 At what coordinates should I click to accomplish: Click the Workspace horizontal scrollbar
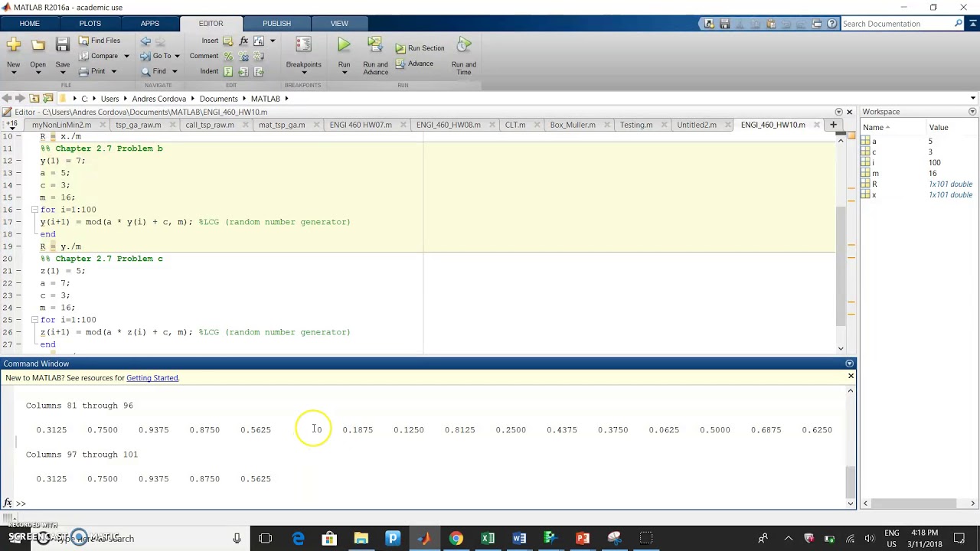coord(919,503)
